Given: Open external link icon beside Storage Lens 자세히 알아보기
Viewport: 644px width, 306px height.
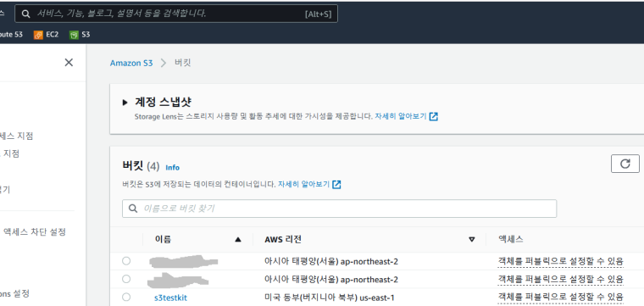Looking at the screenshot, I should 433,117.
